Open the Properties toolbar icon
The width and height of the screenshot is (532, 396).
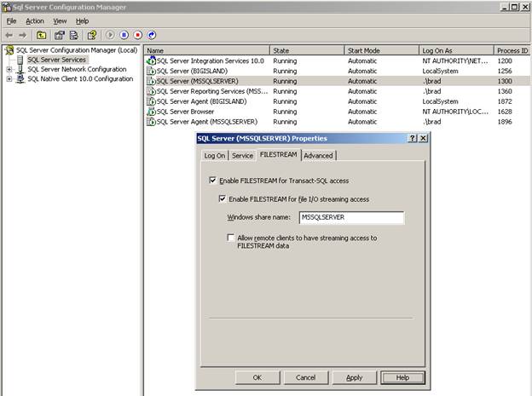coord(60,35)
